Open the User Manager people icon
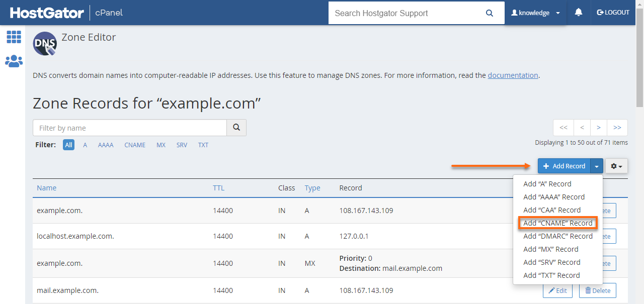Image resolution: width=644 pixels, height=304 pixels. [x=14, y=61]
